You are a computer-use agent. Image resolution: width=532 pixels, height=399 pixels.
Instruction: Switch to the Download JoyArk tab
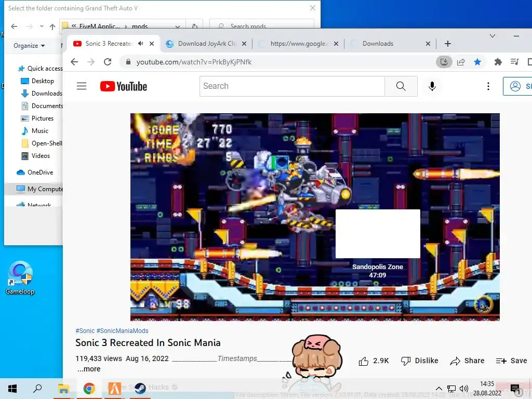[x=207, y=44]
